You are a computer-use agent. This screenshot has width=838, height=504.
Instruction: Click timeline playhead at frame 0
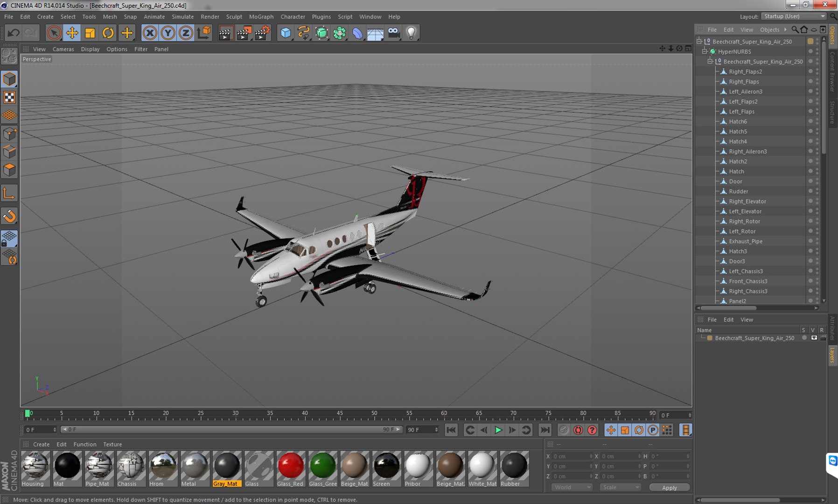click(28, 413)
